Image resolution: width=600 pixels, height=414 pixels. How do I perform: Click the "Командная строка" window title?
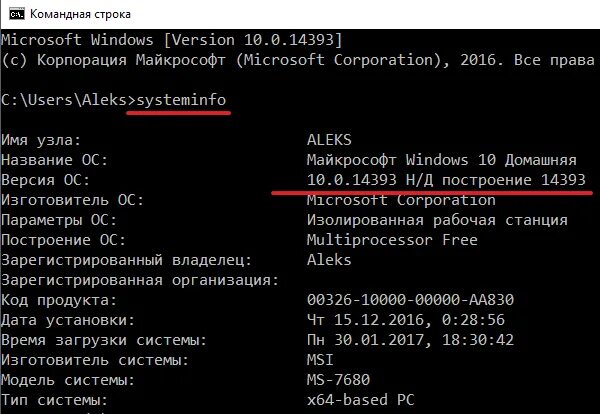(x=88, y=15)
